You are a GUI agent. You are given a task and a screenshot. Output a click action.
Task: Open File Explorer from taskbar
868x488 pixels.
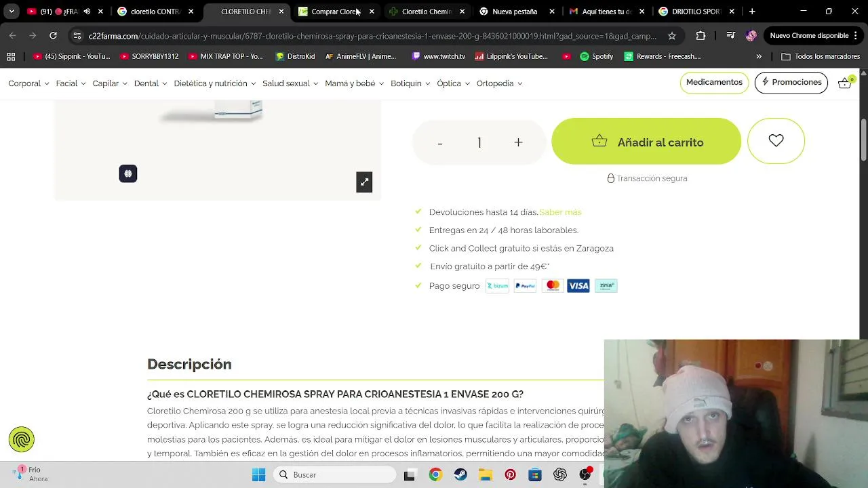coord(486,475)
